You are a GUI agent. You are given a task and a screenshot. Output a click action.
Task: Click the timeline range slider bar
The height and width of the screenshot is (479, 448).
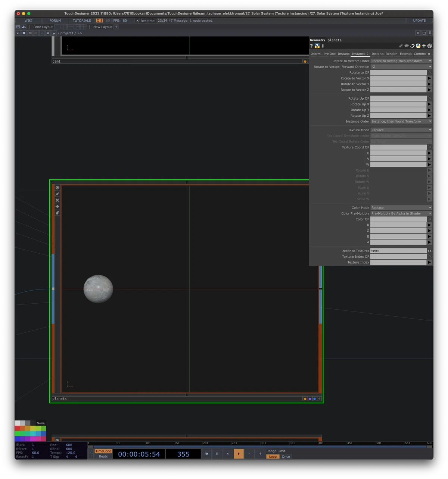click(x=260, y=446)
